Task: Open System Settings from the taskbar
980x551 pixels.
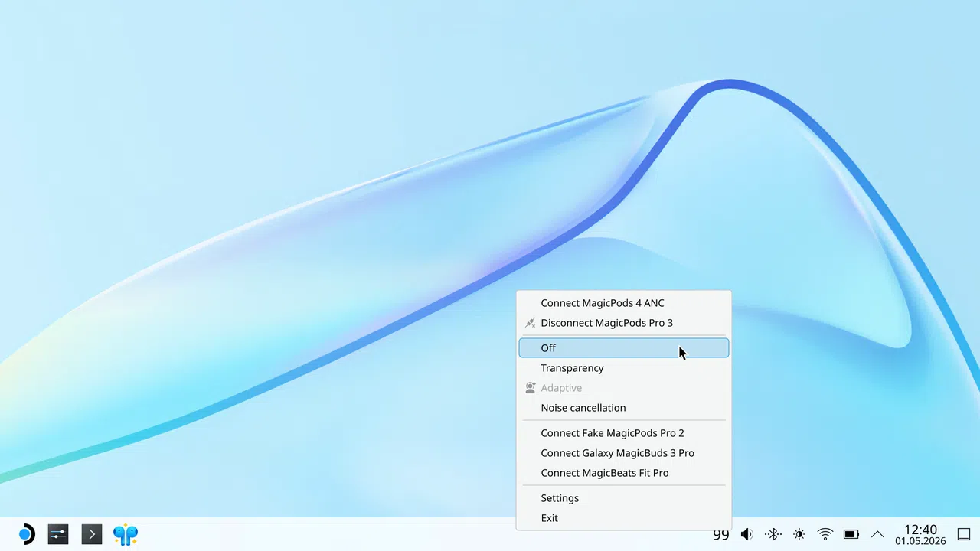Action: click(58, 534)
